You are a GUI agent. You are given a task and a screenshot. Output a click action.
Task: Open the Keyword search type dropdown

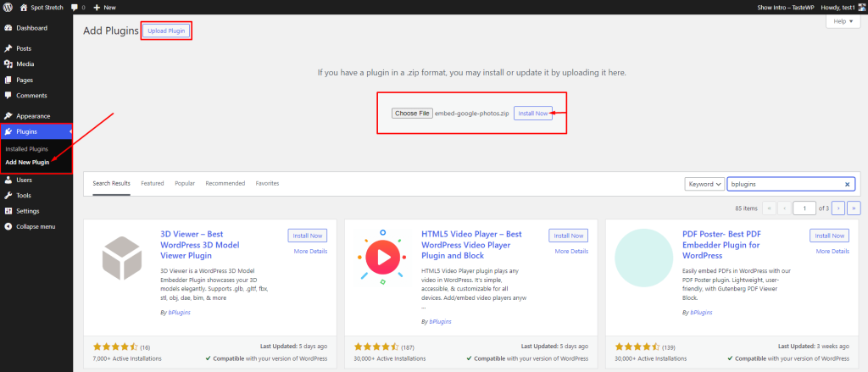[704, 185]
